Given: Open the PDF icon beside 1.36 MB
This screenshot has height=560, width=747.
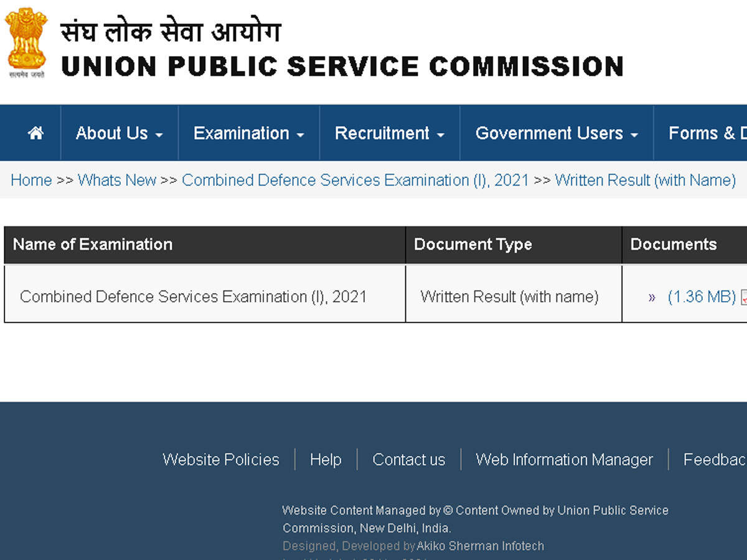Looking at the screenshot, I should click(743, 297).
